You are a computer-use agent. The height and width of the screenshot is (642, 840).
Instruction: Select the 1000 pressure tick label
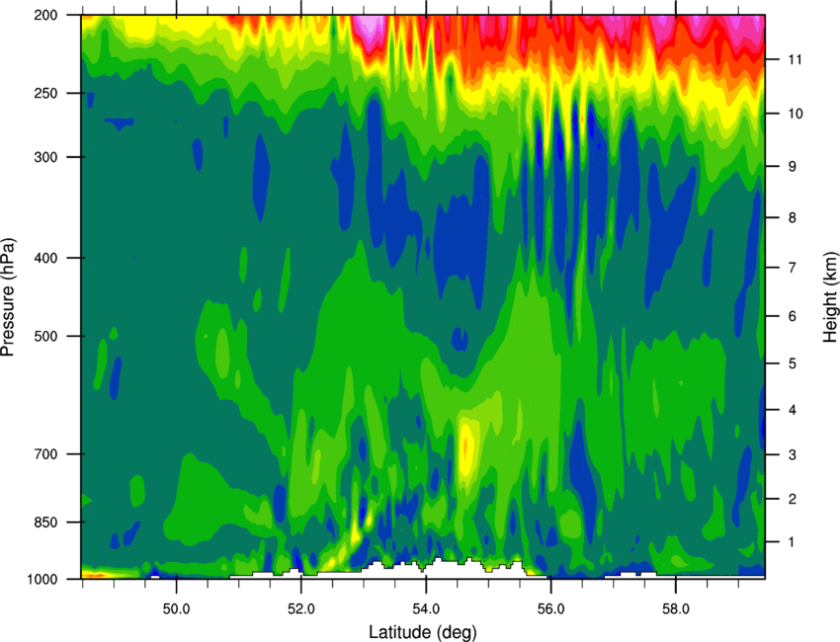coord(42,579)
